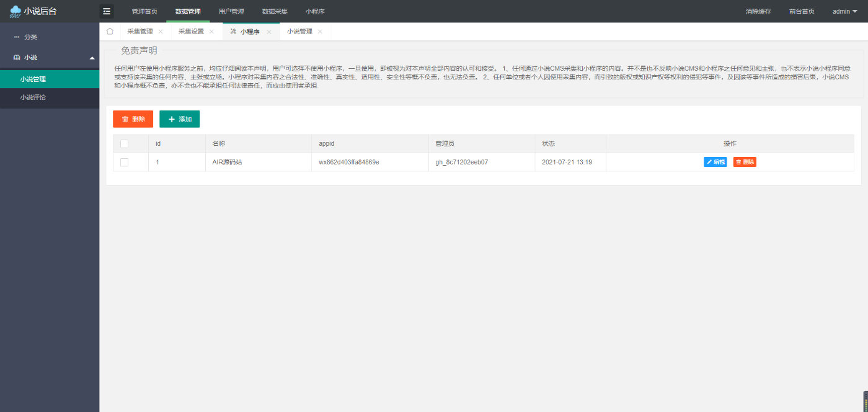The image size is (868, 412).
Task: Switch to the 采集管理 tab
Action: pyautogui.click(x=140, y=32)
